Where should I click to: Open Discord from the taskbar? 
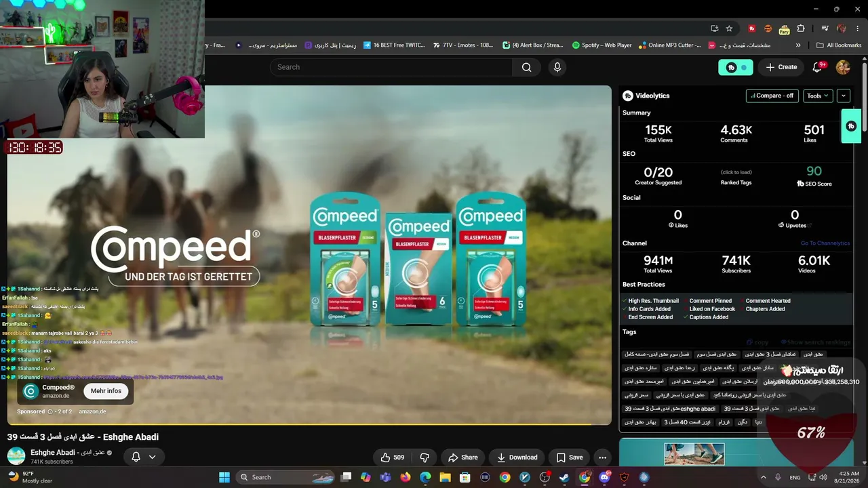click(604, 477)
